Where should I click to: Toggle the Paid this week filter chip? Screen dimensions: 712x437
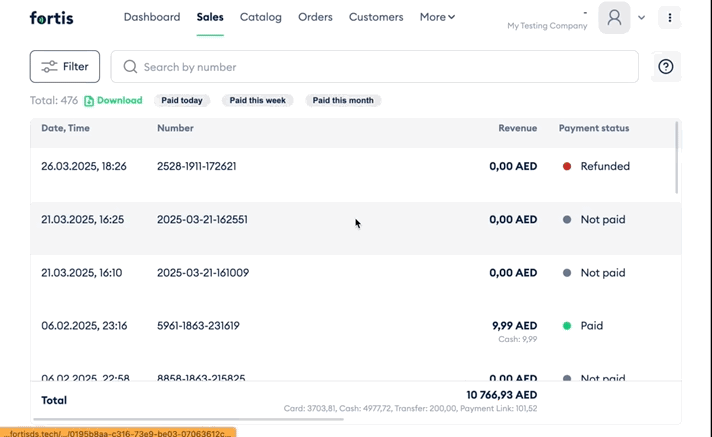257,100
